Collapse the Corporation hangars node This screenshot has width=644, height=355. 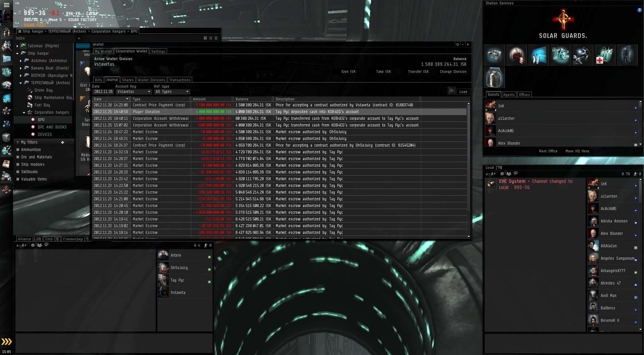tap(24, 112)
